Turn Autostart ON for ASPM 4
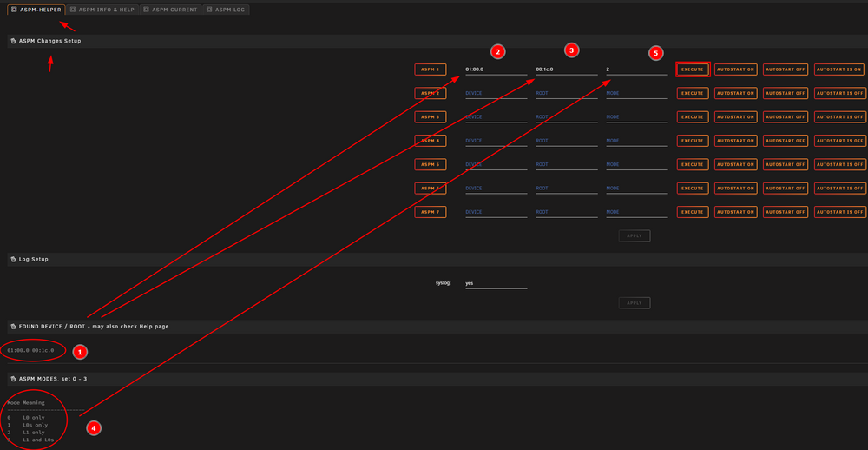The width and height of the screenshot is (868, 450). (736, 141)
